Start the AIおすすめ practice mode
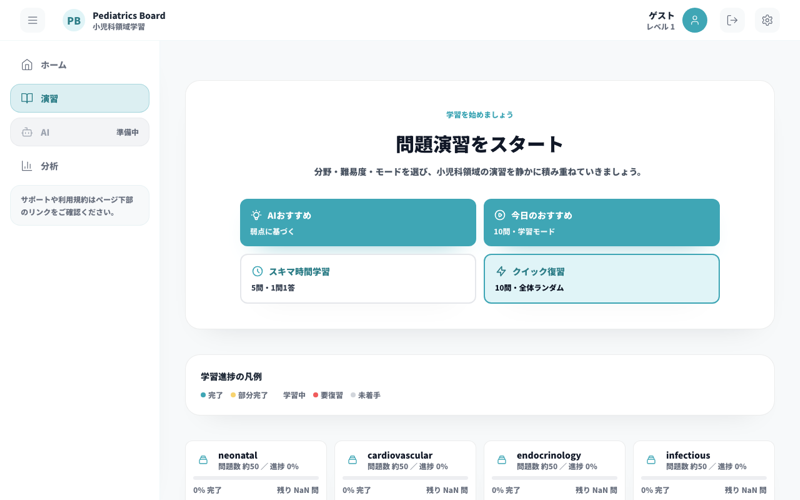The height and width of the screenshot is (500, 800). (x=357, y=222)
